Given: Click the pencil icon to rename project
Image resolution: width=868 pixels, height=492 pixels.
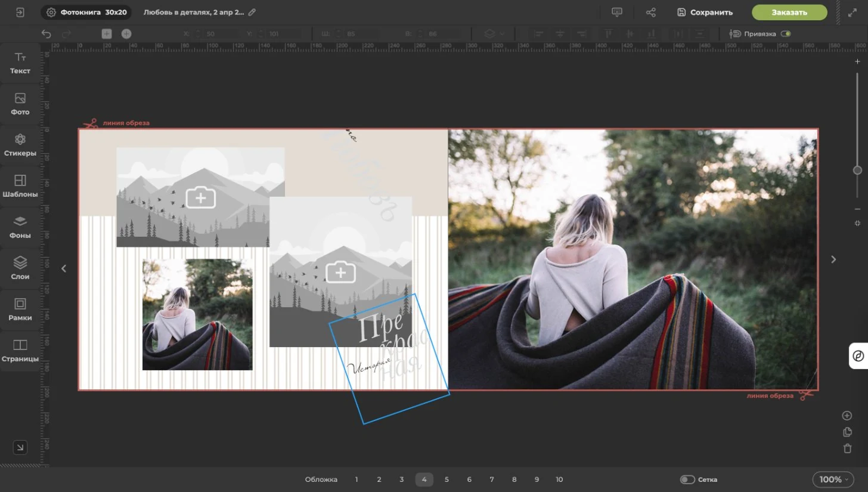Looking at the screenshot, I should pyautogui.click(x=252, y=12).
